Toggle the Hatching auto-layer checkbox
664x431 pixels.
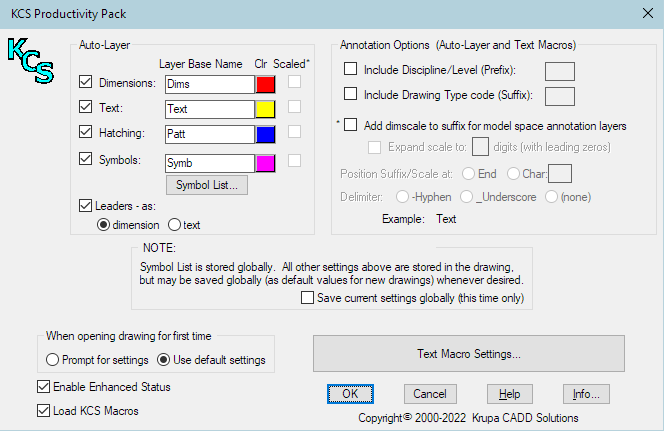(x=86, y=132)
